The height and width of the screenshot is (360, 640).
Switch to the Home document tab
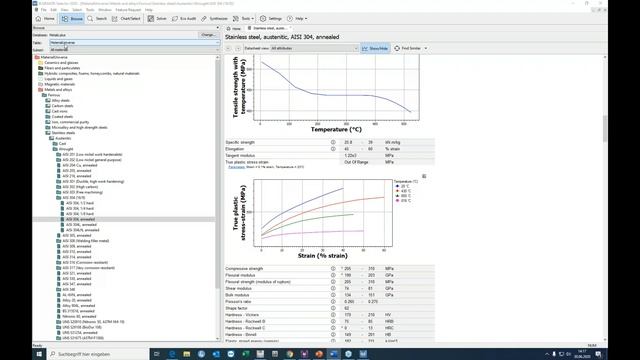234,29
